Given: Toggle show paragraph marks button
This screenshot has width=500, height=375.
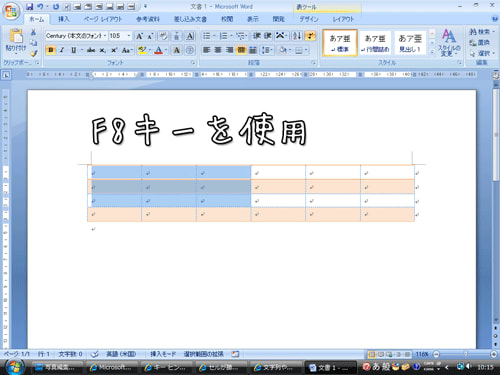Looking at the screenshot, I should (x=310, y=36).
